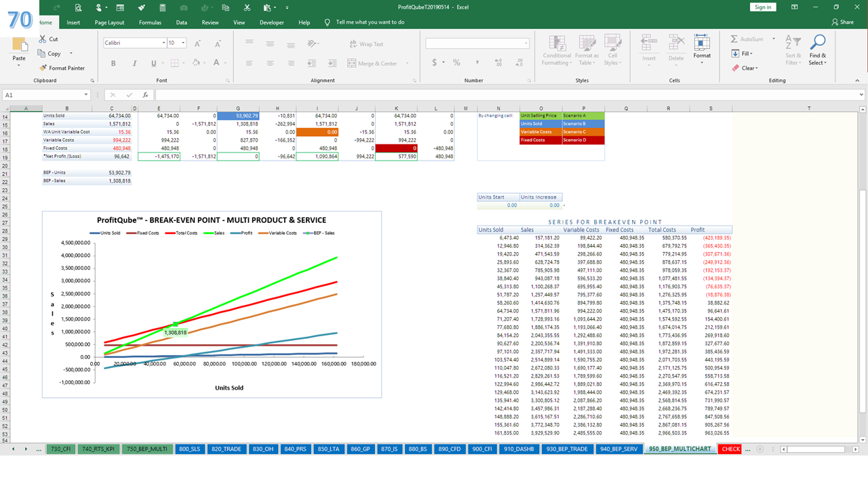The image size is (868, 488).
Task: Select the green Scenario A cell
Action: pos(583,116)
